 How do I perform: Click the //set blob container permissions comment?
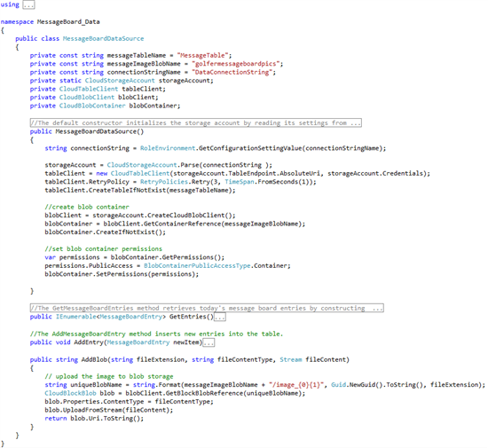coord(103,249)
